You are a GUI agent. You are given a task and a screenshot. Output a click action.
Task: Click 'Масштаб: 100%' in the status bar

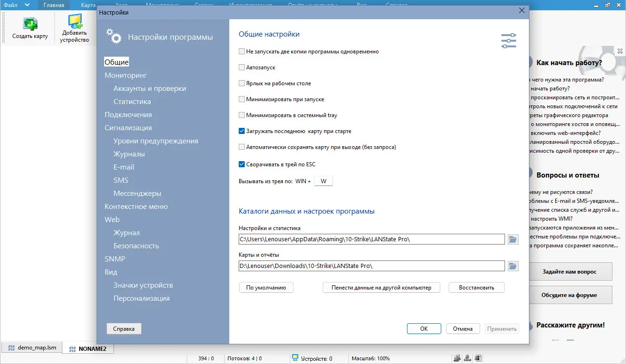(370, 359)
